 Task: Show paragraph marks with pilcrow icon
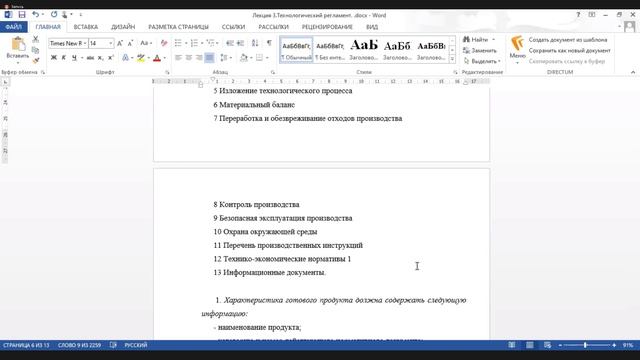269,43
